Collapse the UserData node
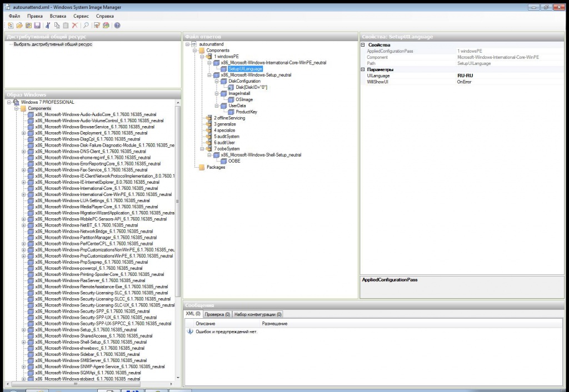569x392 pixels. 217,106
